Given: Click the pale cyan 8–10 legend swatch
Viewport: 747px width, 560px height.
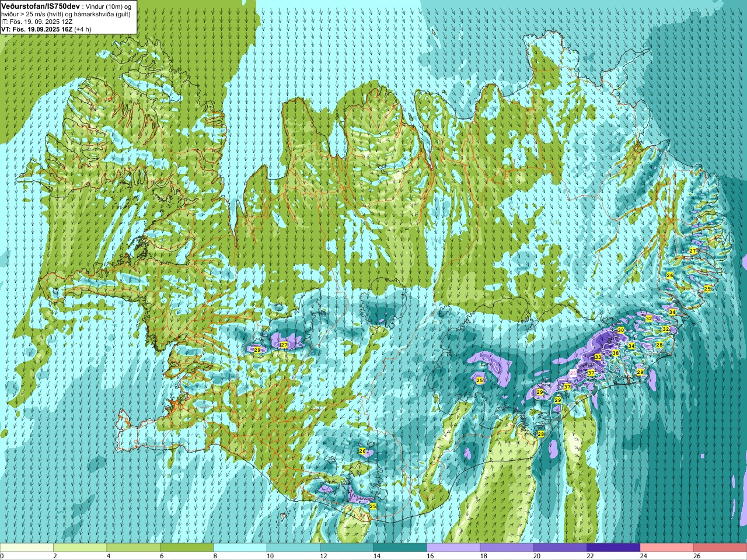Looking at the screenshot, I should 240,548.
